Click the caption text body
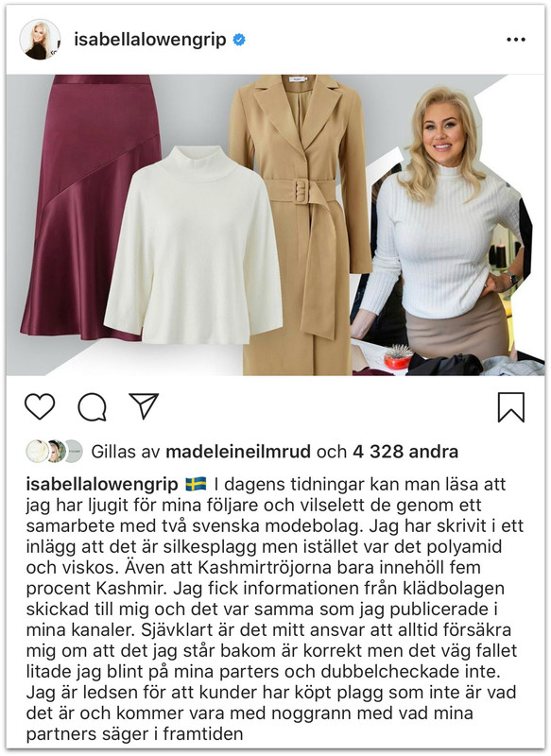This screenshot has width=551, height=756. (275, 610)
